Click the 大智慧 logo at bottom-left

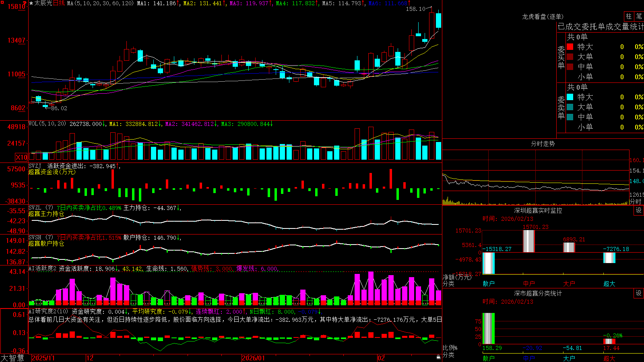tap(12, 358)
